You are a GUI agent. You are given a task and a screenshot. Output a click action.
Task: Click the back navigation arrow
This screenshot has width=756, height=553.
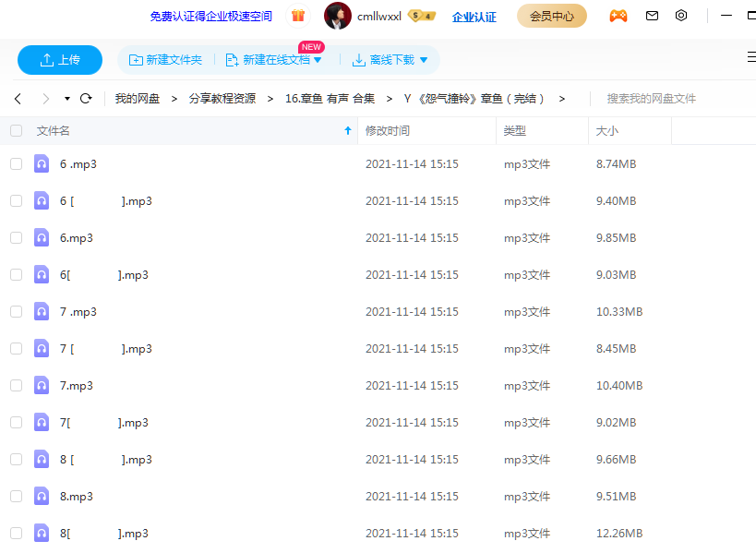(18, 97)
